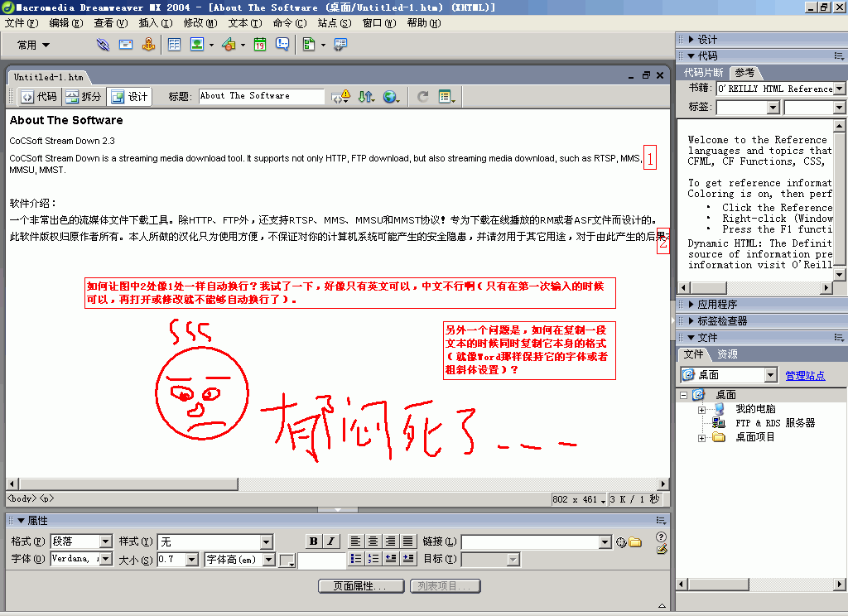Click the 管理站点 link
The image size is (848, 616).
point(805,375)
